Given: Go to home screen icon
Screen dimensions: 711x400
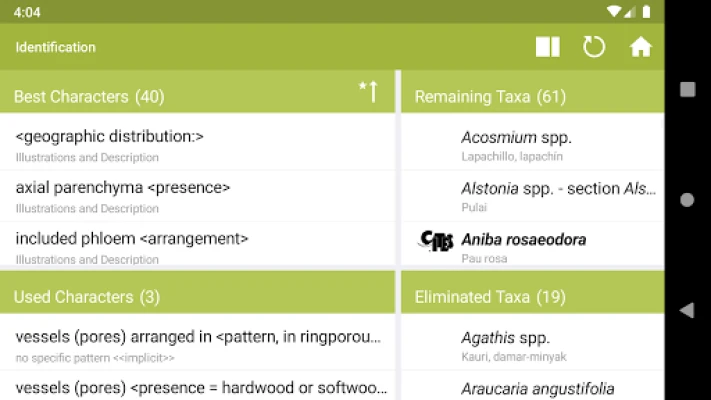Looking at the screenshot, I should [x=640, y=47].
